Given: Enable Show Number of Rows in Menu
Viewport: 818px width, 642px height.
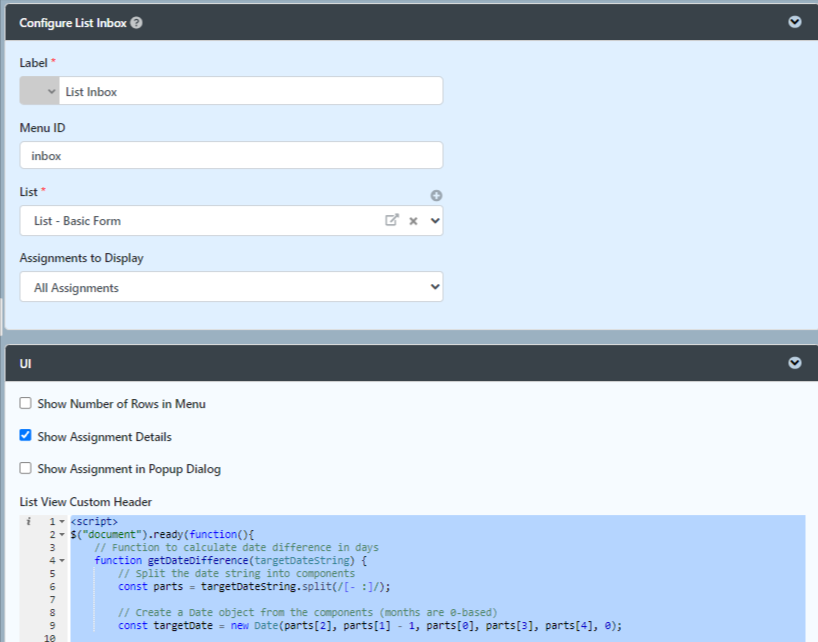Looking at the screenshot, I should click(26, 403).
